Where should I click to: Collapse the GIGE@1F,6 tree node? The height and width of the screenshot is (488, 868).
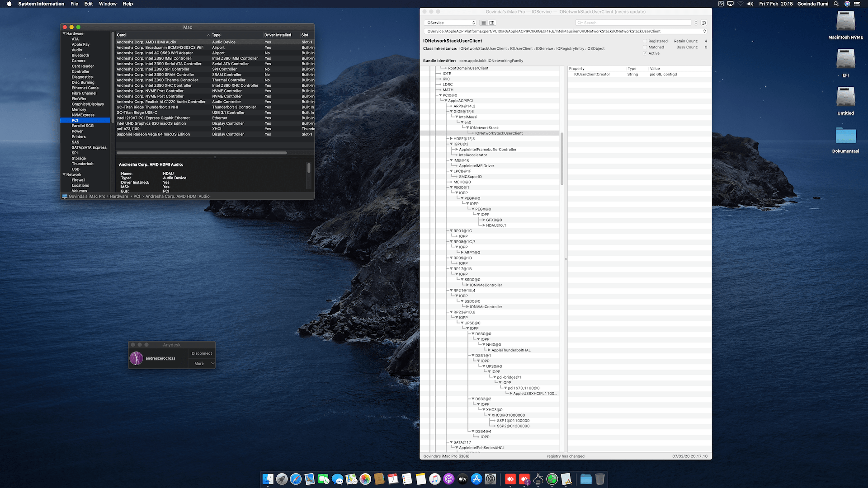[x=451, y=112]
